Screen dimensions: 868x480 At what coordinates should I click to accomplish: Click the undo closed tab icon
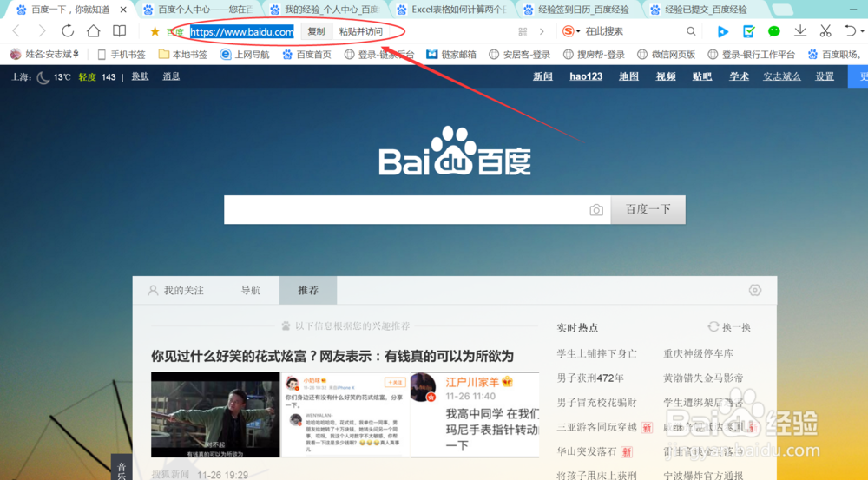851,31
